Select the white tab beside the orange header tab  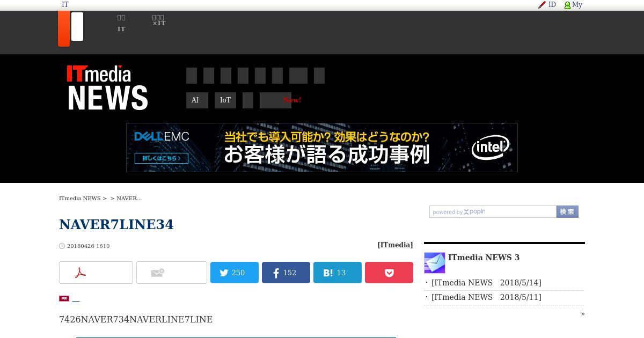click(77, 26)
